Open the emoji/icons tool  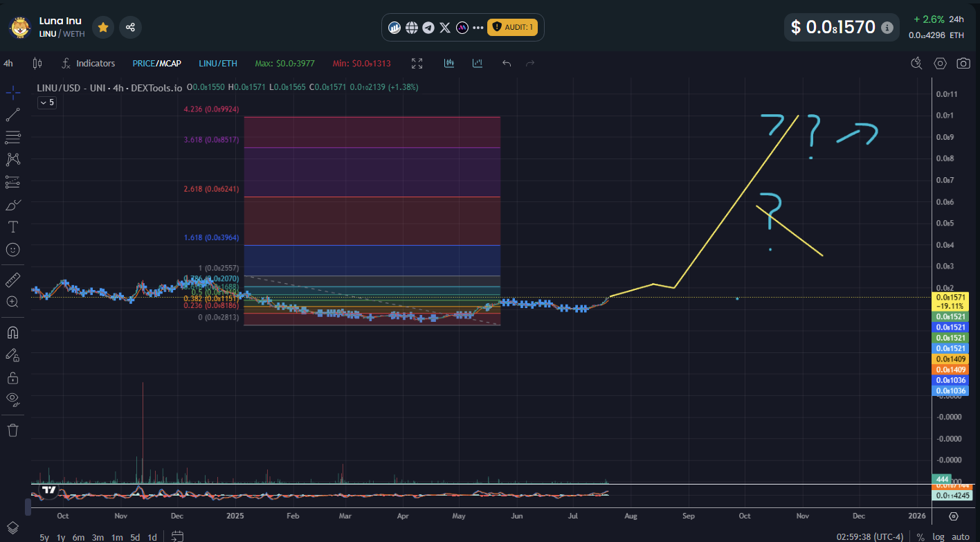(12, 249)
